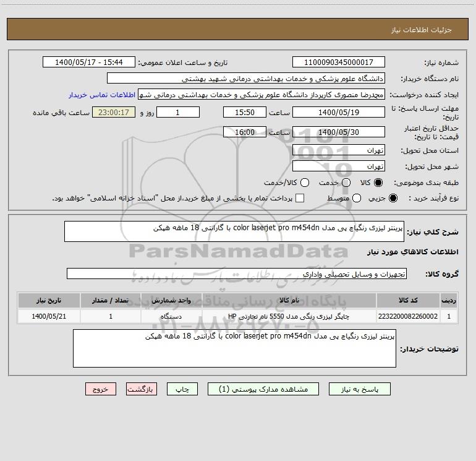Click the شماره نیاز field 1100090345000017
Screen dimensions: 476x461
coord(339,62)
